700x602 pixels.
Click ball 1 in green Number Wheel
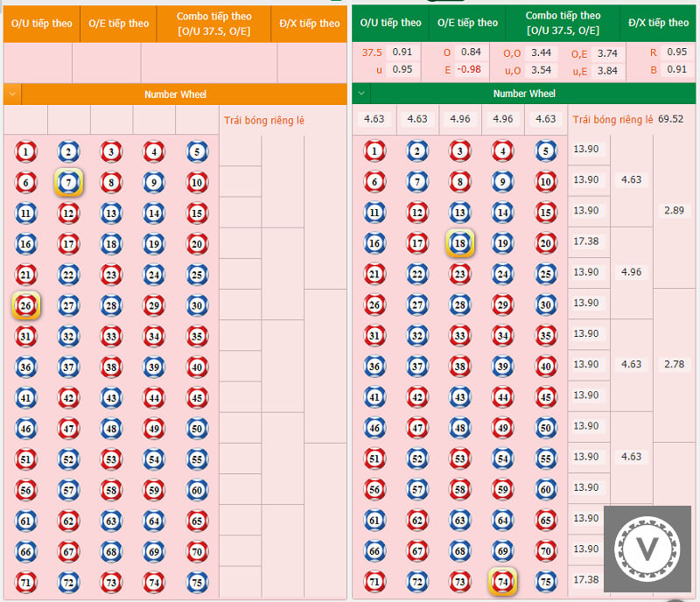pos(374,151)
